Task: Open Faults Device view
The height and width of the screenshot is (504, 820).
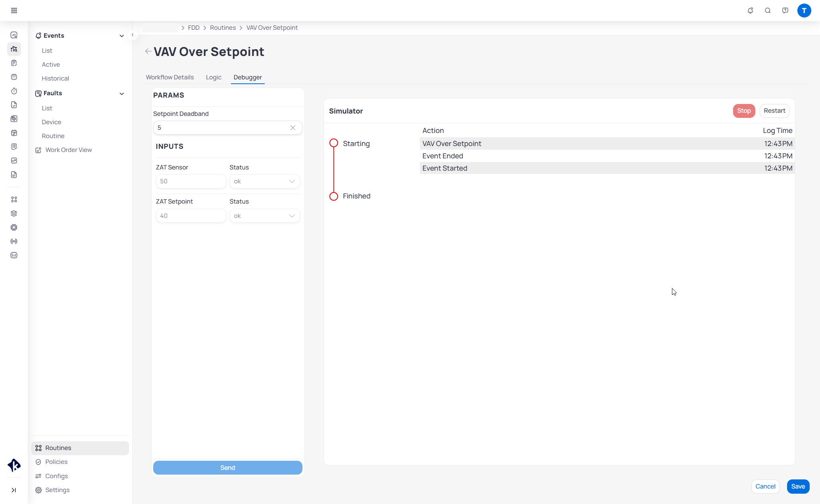Action: tap(51, 122)
